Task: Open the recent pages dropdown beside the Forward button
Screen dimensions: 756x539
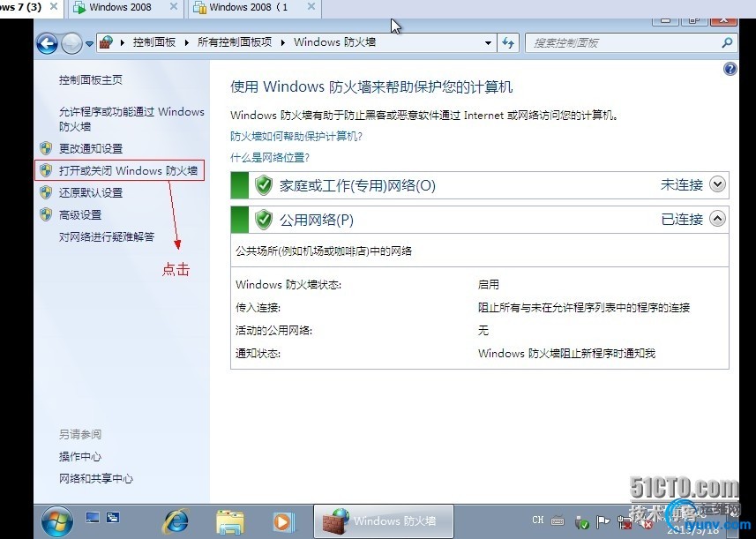Action: click(89, 44)
